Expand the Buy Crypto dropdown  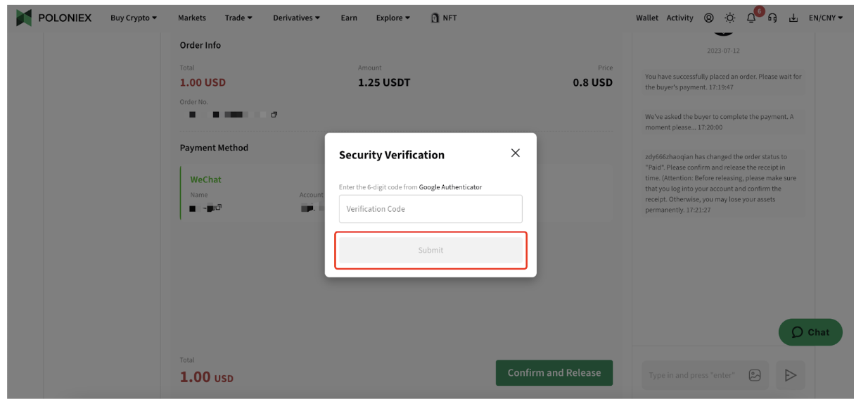pyautogui.click(x=134, y=18)
